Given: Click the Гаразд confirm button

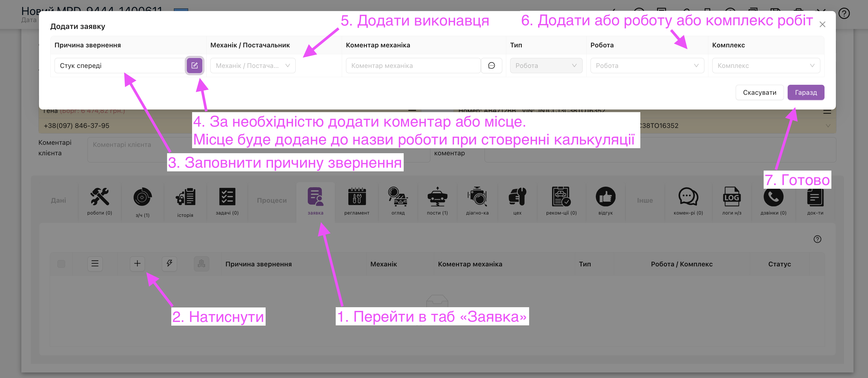Looking at the screenshot, I should point(805,93).
